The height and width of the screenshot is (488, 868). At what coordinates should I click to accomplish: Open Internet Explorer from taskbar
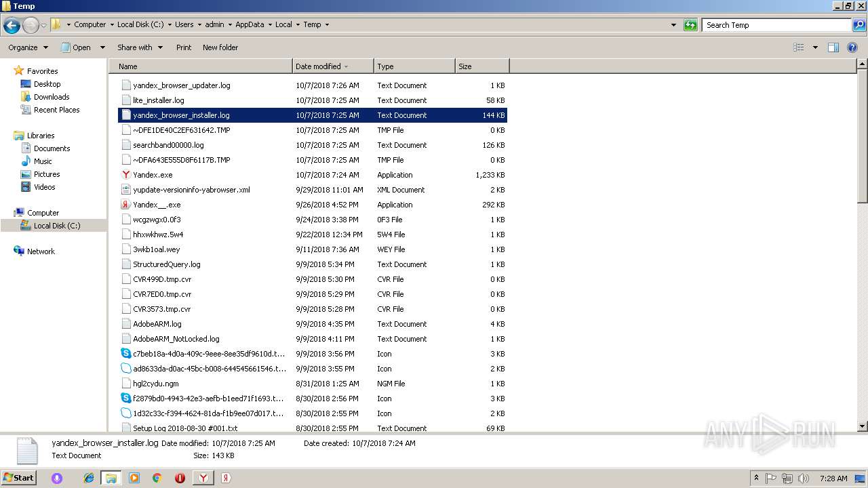89,478
